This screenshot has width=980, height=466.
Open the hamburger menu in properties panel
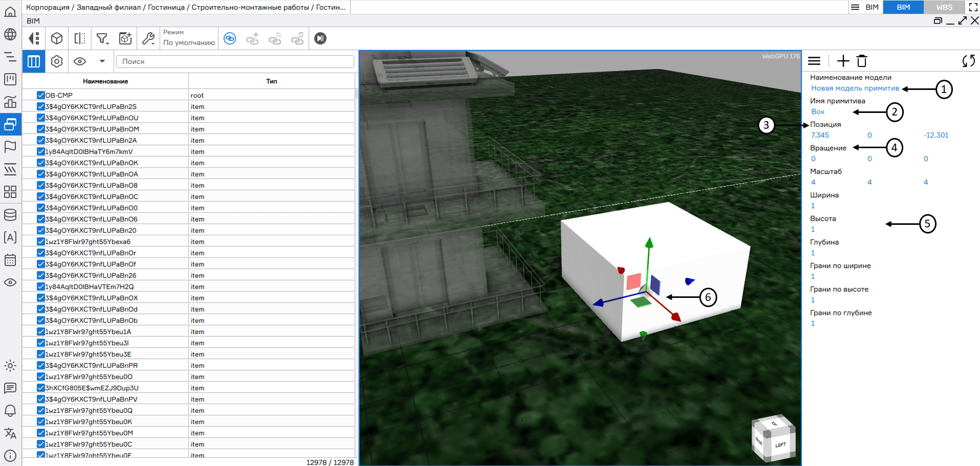click(814, 61)
